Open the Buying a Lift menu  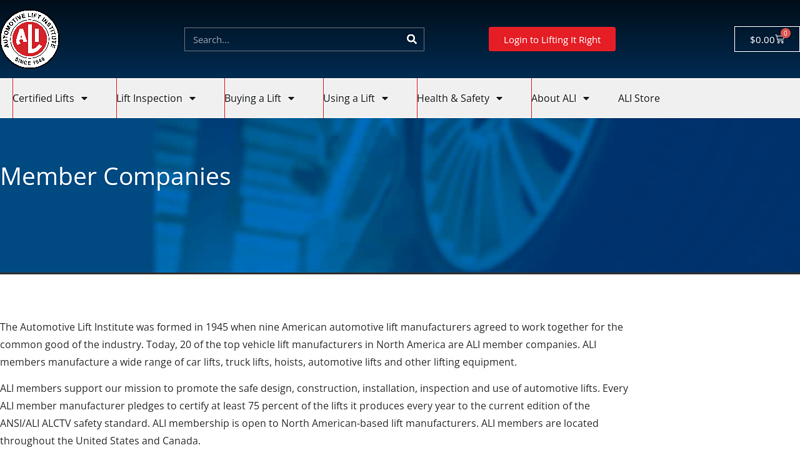click(253, 98)
